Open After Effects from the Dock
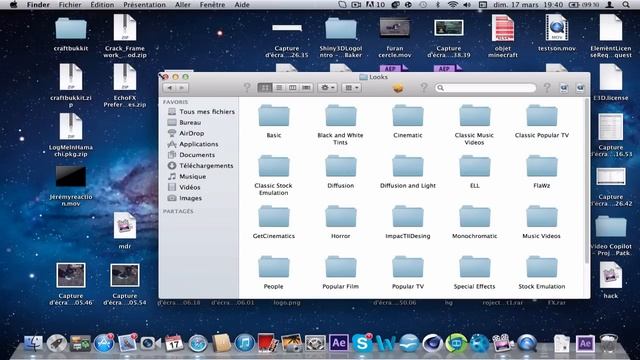Image resolution: width=640 pixels, height=360 pixels. coord(339,343)
